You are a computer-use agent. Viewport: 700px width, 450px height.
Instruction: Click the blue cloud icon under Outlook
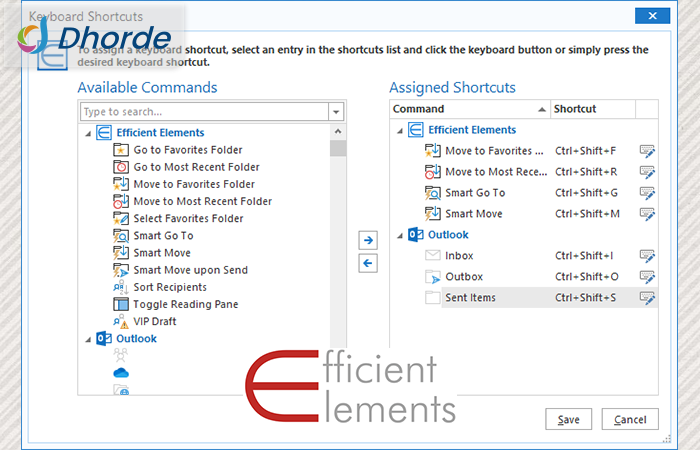[x=121, y=373]
